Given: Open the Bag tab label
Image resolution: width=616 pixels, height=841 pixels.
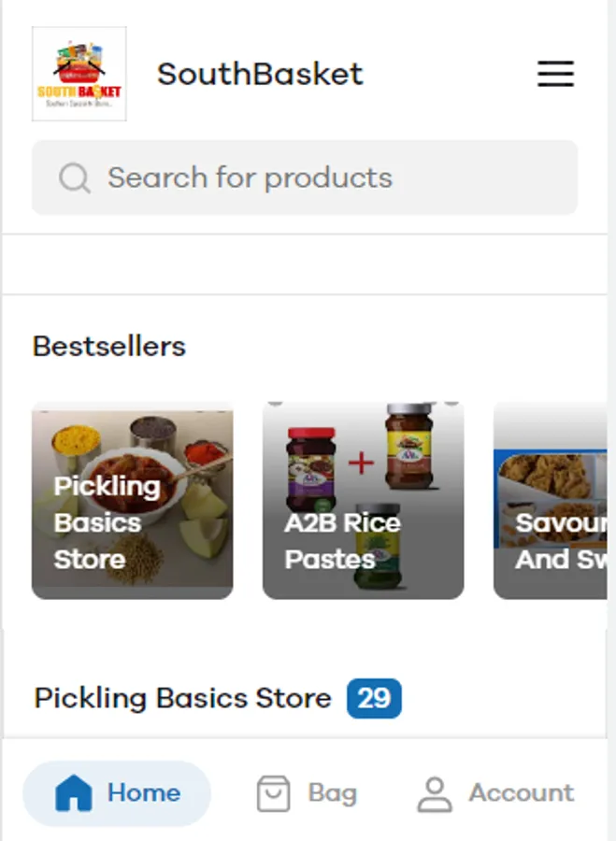Looking at the screenshot, I should click(332, 793).
